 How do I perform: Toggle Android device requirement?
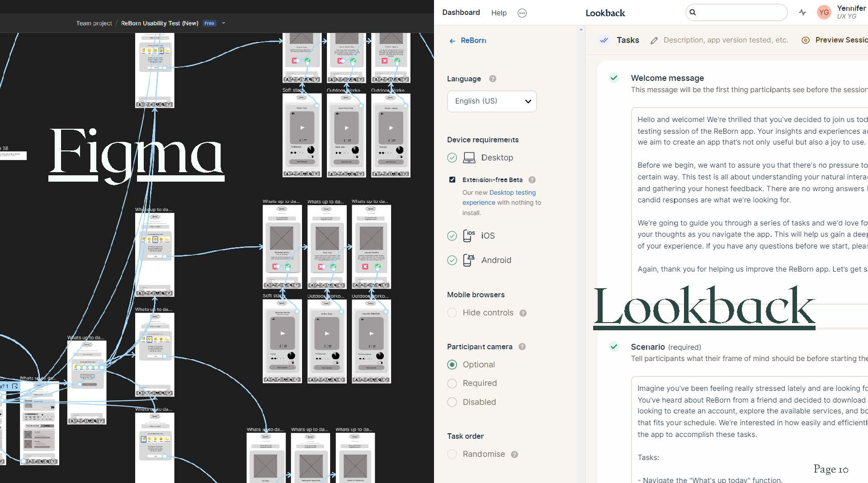point(452,260)
